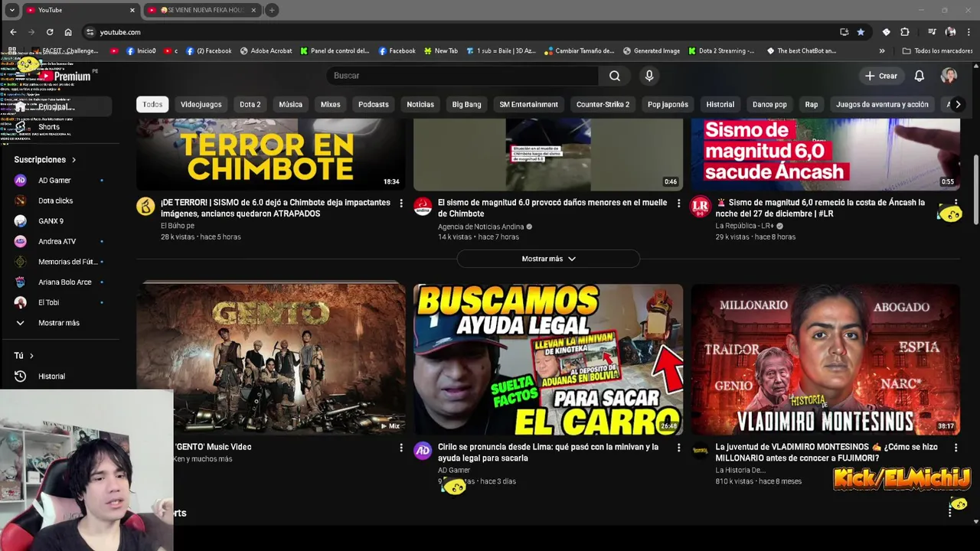Click the La República LR channel avatar
Screen dimensions: 980x551
pos(701,207)
